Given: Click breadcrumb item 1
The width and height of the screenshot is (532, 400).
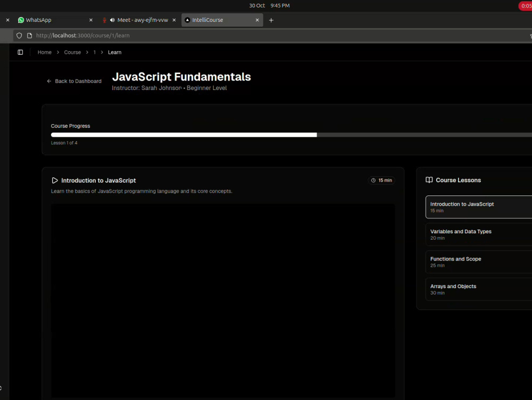Looking at the screenshot, I should (95, 52).
